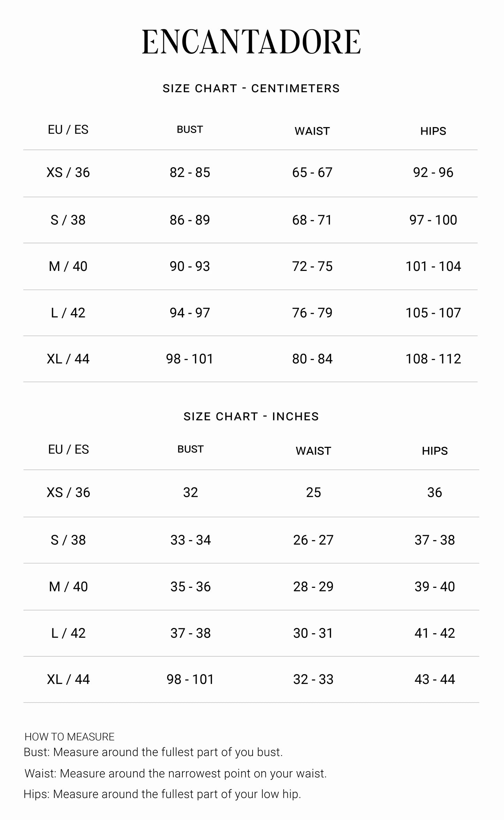Select inches waist value 26 - 27

click(x=313, y=540)
